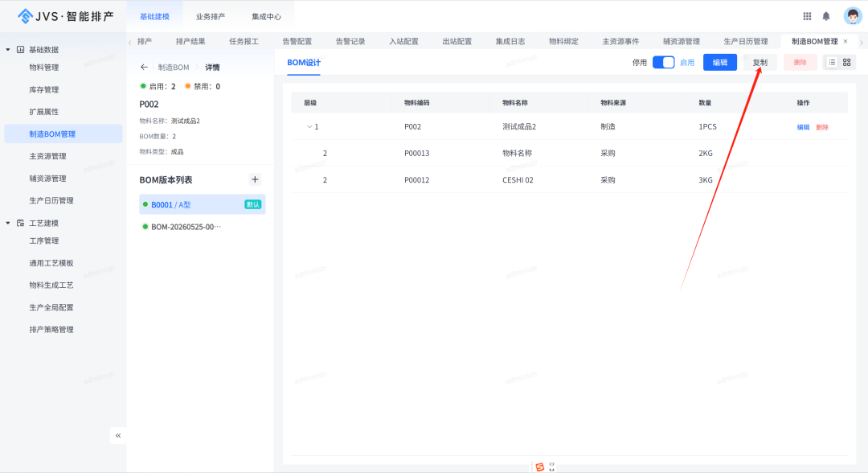Click material code P00013 cell
Screen dimensions: 868x473
tap(416, 154)
